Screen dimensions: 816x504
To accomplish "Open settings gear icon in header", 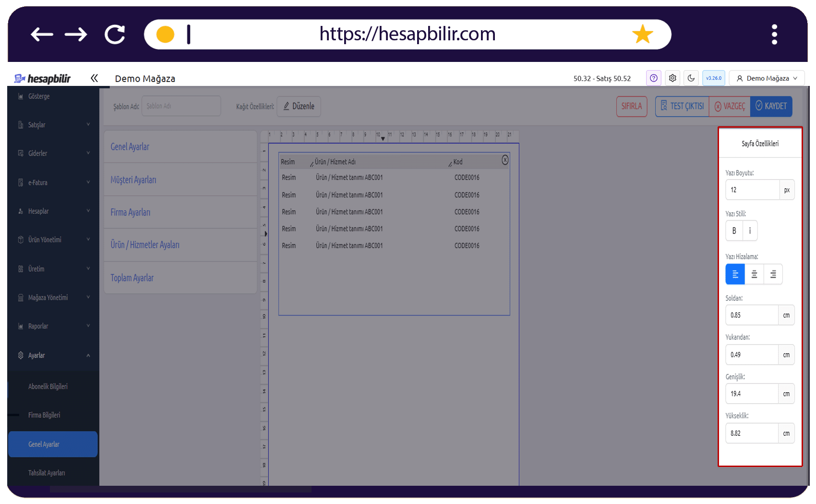I will pyautogui.click(x=672, y=78).
